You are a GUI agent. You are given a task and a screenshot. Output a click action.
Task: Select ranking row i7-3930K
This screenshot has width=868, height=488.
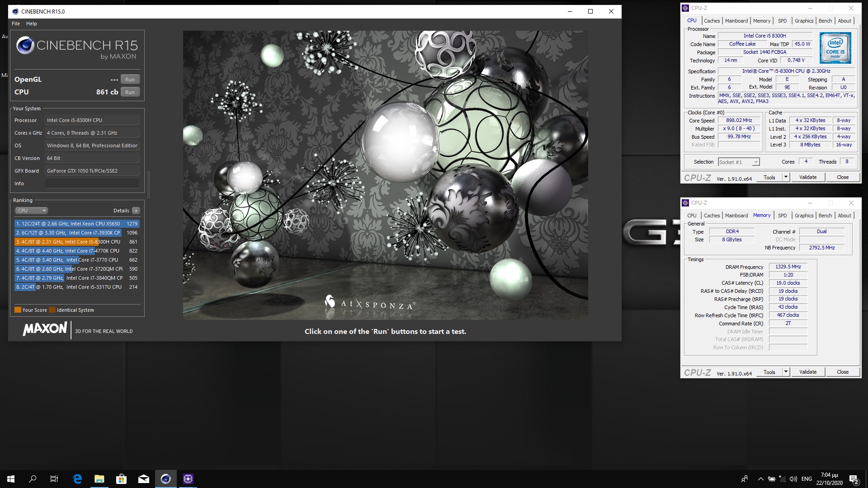coord(77,233)
